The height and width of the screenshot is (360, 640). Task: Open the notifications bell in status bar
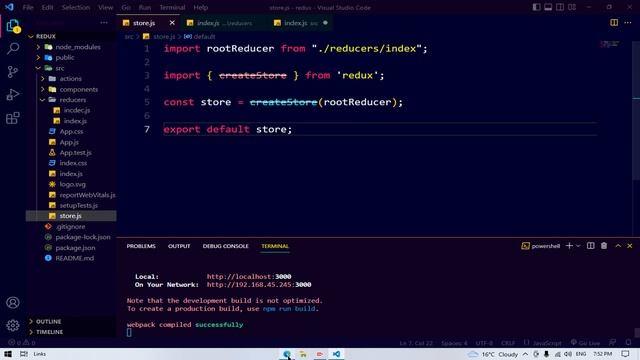pos(629,343)
